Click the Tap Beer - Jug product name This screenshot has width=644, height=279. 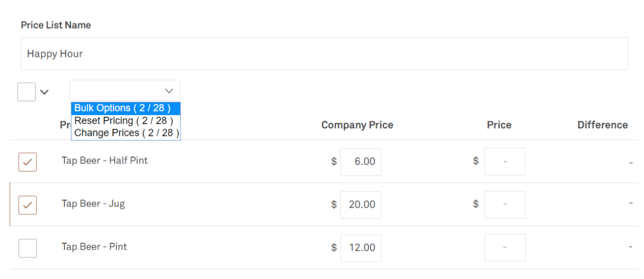tap(93, 204)
